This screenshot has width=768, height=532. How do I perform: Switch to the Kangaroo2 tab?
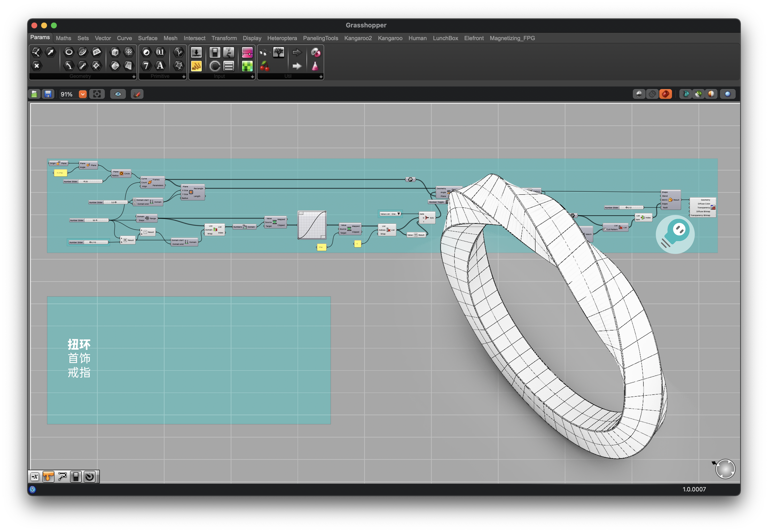[358, 38]
